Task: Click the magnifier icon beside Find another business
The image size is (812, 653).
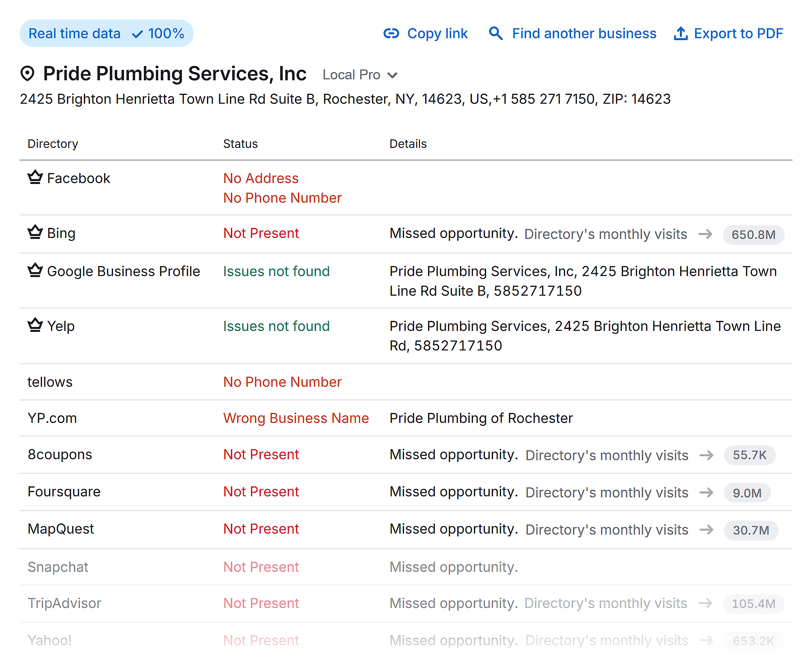Action: pyautogui.click(x=496, y=33)
